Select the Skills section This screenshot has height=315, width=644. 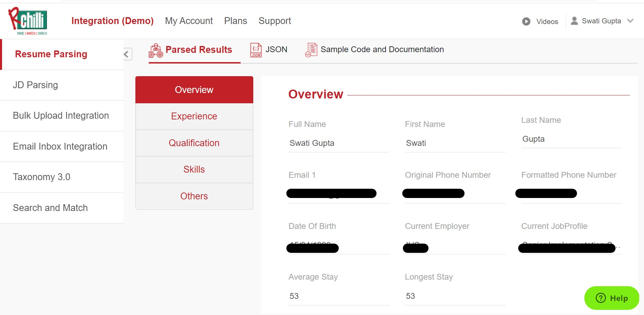194,170
